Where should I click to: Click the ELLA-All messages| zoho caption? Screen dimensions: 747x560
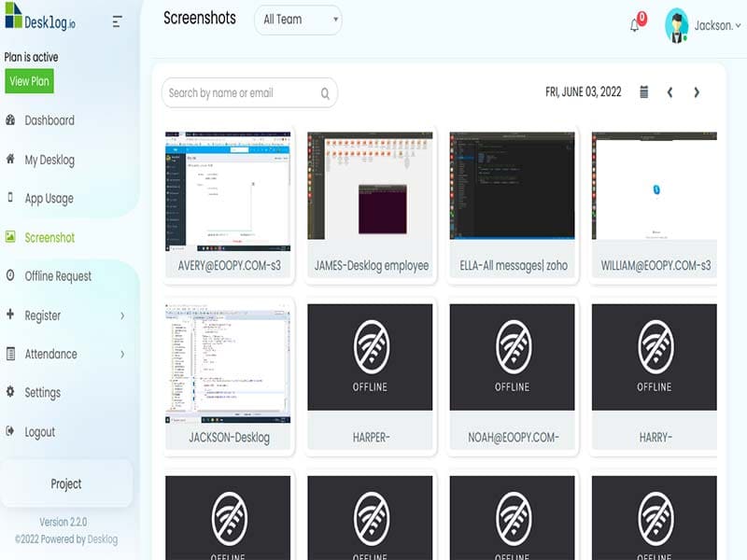tap(514, 266)
